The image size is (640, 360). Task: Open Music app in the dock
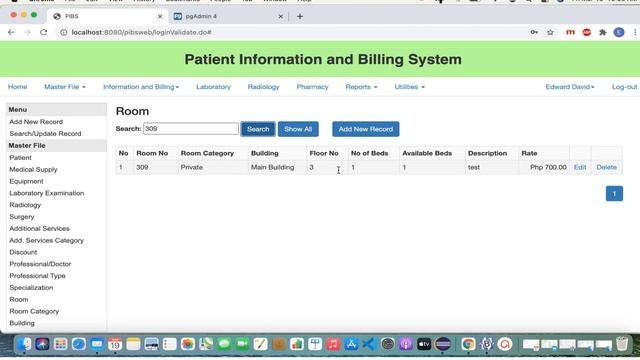coord(333,344)
